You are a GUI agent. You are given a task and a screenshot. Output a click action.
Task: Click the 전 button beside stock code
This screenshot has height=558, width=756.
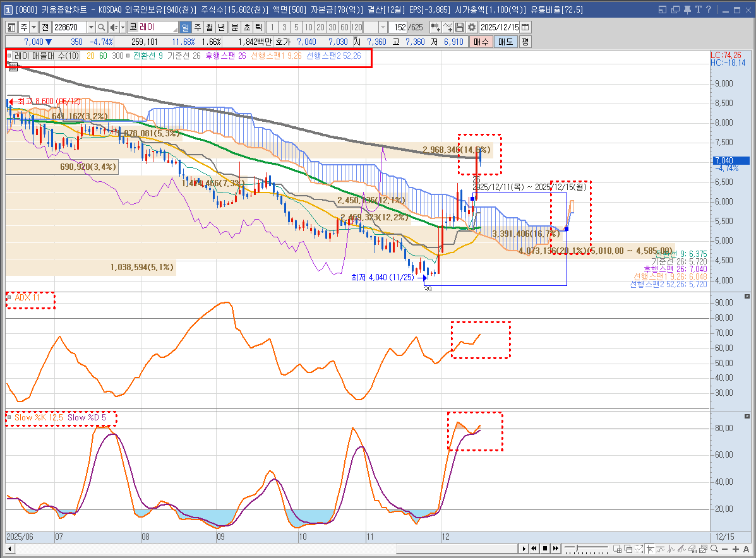(x=45, y=28)
